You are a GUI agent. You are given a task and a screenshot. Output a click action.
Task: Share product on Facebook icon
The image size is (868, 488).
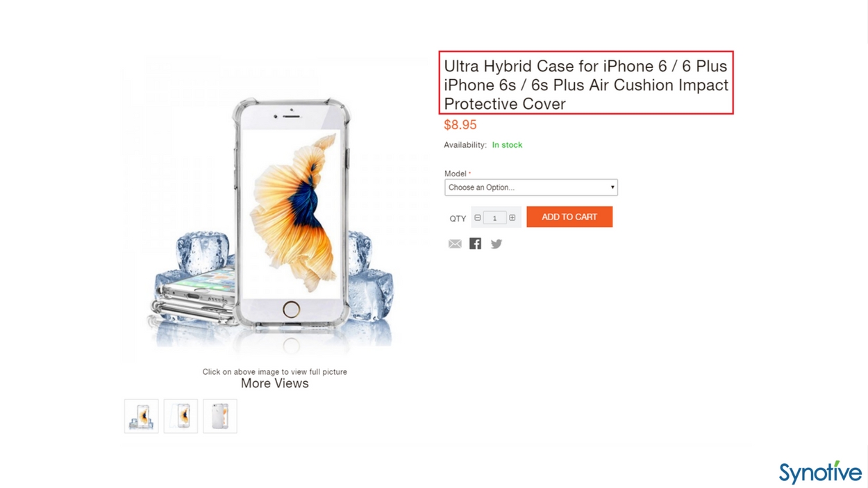coord(475,243)
